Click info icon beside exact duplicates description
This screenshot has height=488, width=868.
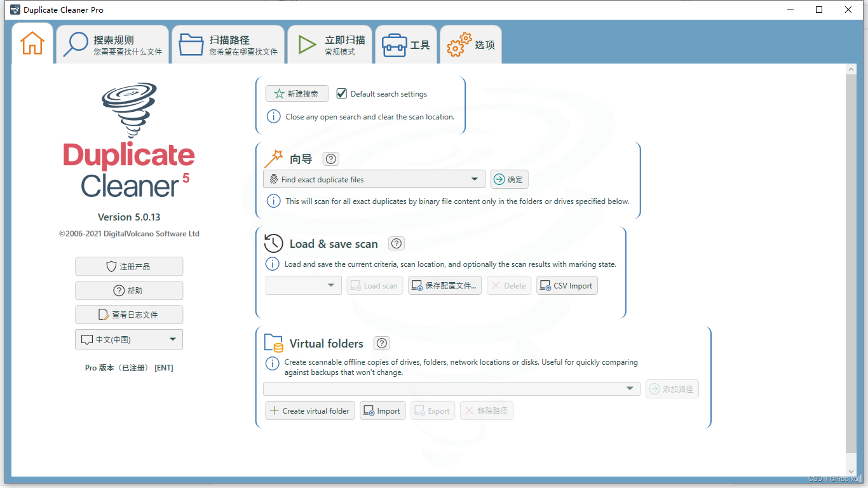[x=273, y=201]
